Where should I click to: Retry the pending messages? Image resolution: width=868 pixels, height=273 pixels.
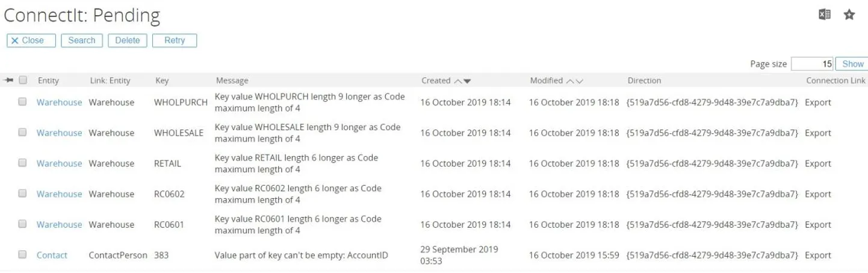175,40
